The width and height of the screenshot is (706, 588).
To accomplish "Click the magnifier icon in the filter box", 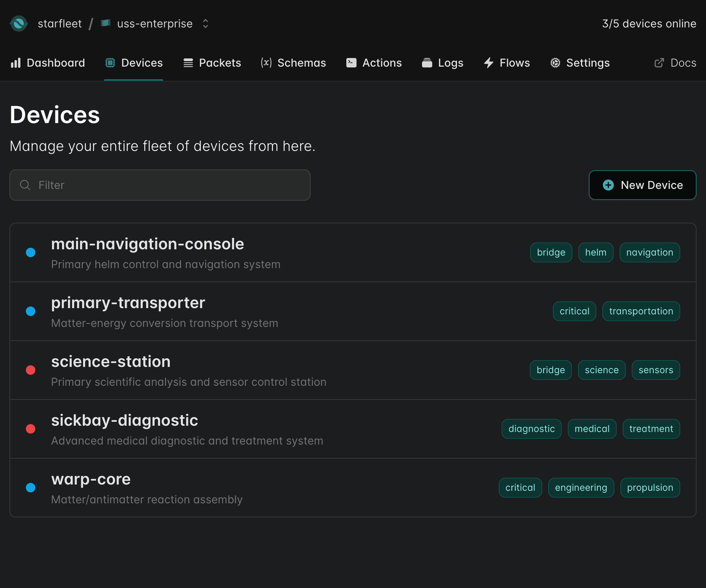I will [25, 185].
